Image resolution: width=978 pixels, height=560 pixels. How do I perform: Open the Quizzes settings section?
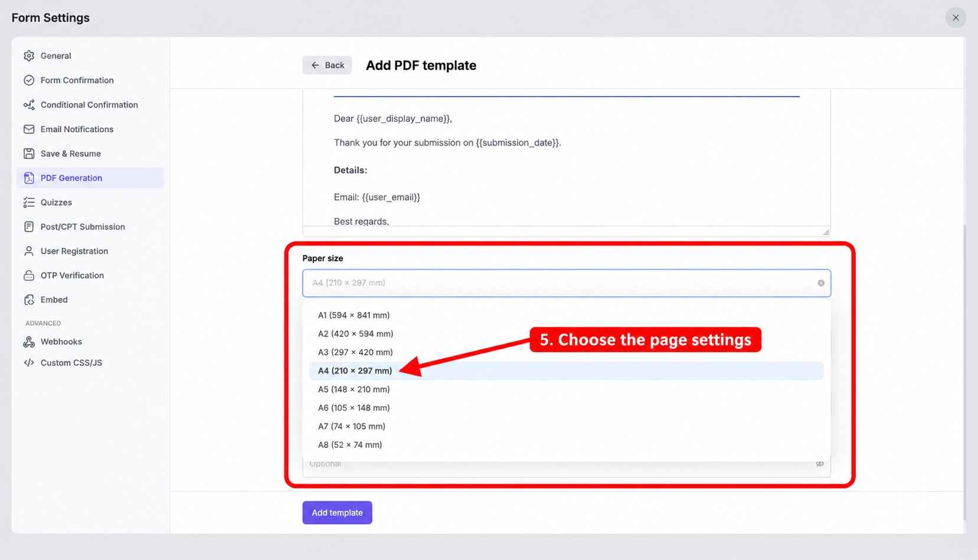tap(90, 202)
